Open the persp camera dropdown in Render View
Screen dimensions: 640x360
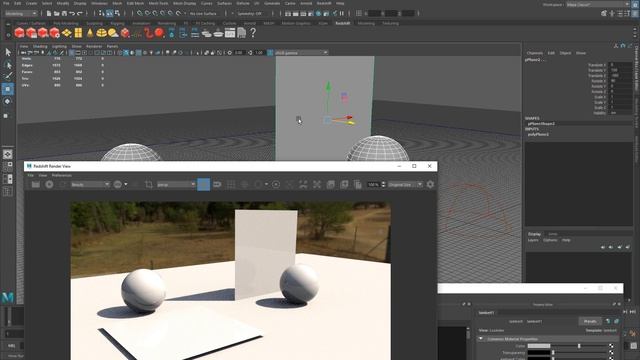click(176, 184)
